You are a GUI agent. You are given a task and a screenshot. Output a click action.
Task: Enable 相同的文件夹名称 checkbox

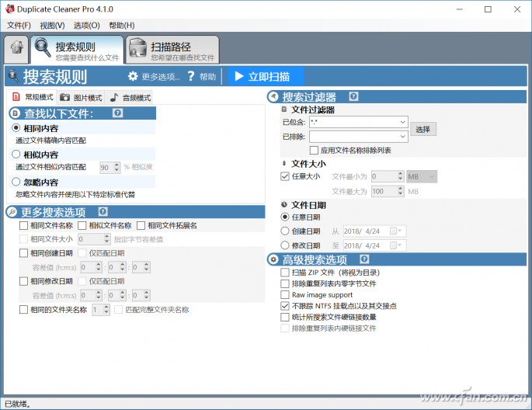click(x=23, y=309)
